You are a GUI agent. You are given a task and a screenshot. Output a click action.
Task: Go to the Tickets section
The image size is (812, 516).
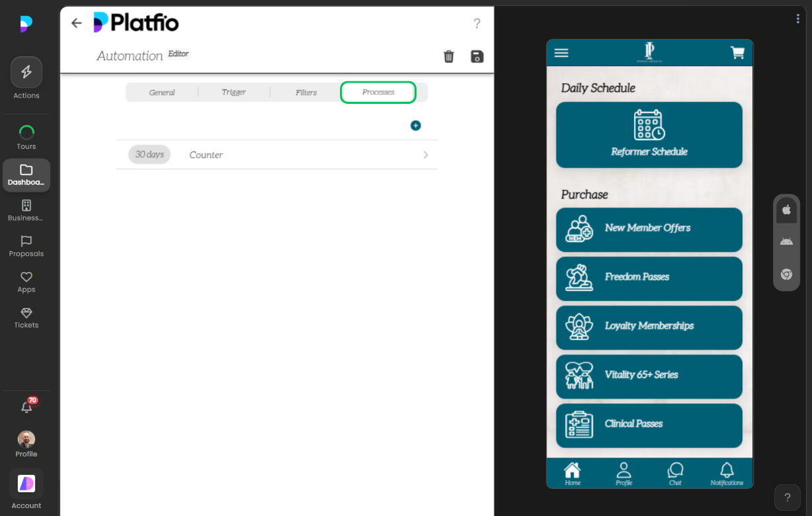click(26, 314)
